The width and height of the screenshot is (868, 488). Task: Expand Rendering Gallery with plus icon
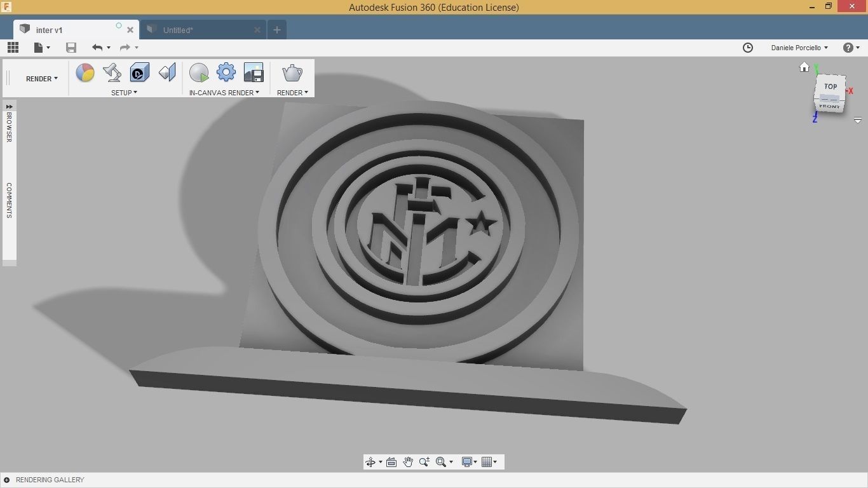[x=6, y=480]
